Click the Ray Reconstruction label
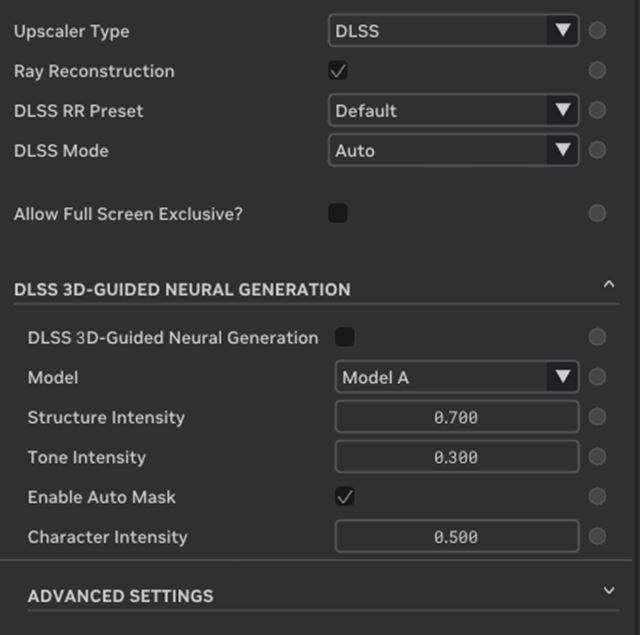Viewport: 640px width, 635px height. pos(94,72)
